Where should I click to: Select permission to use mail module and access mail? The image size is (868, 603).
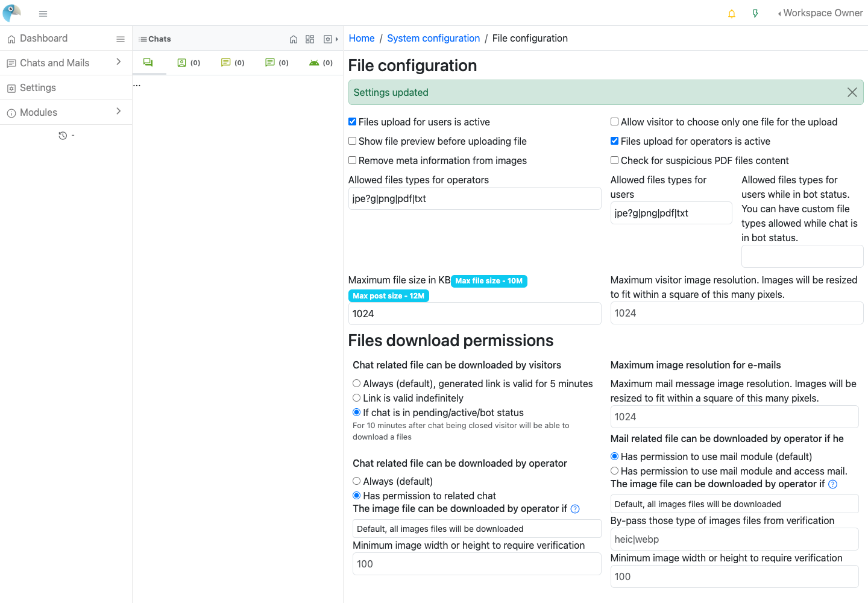coord(615,471)
